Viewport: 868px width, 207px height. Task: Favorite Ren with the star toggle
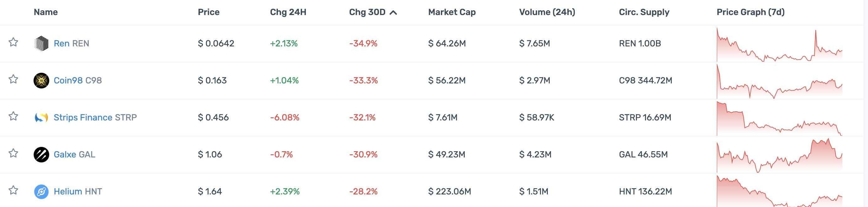(x=13, y=42)
